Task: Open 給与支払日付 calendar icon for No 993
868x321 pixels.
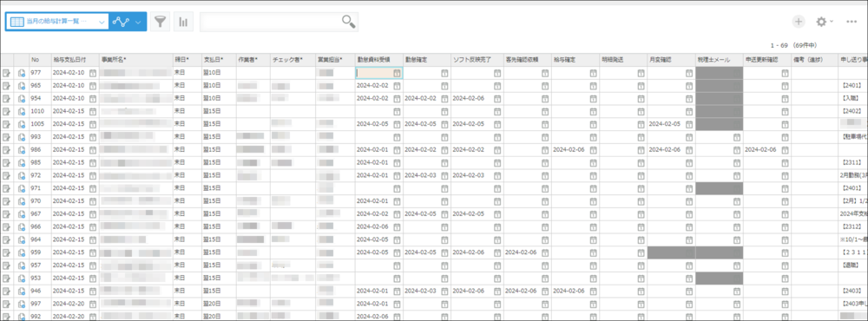Action: [93, 137]
